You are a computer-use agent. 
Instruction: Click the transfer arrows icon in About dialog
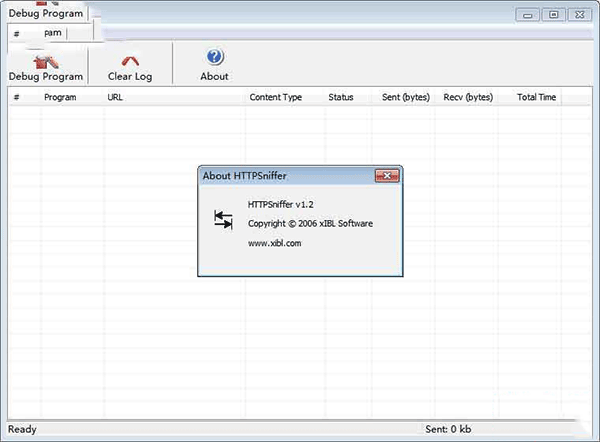223,220
